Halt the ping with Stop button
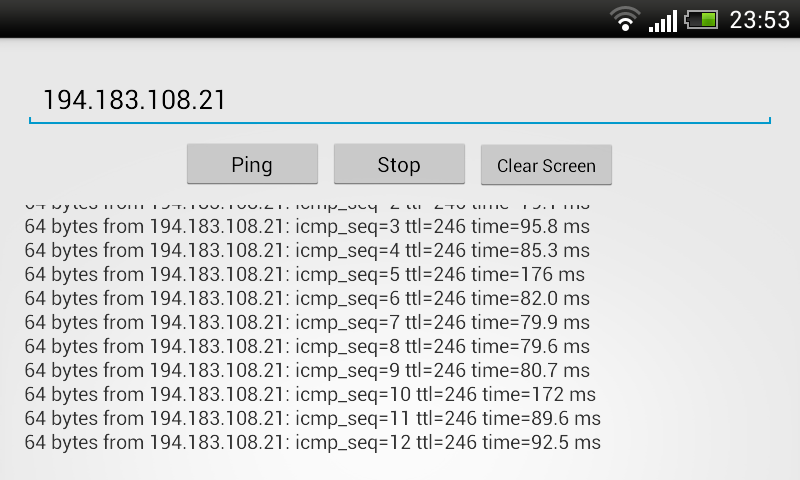The width and height of the screenshot is (800, 480). pos(399,164)
